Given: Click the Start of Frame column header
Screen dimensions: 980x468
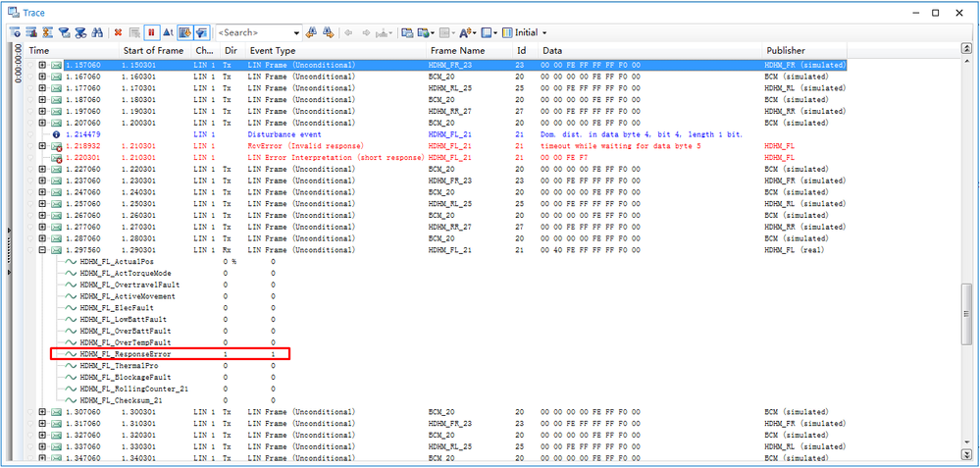Looking at the screenshot, I should click(x=154, y=51).
